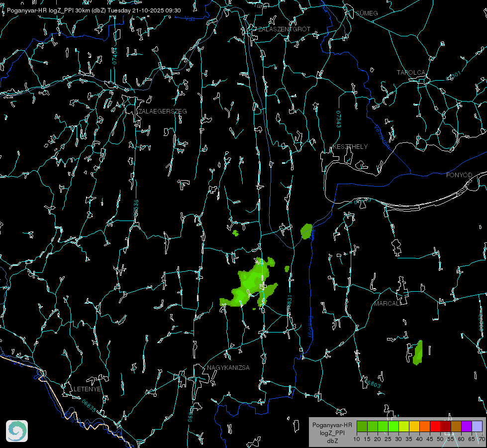Click the TAPOLCA town label
This screenshot has width=487, height=448.
click(x=411, y=73)
